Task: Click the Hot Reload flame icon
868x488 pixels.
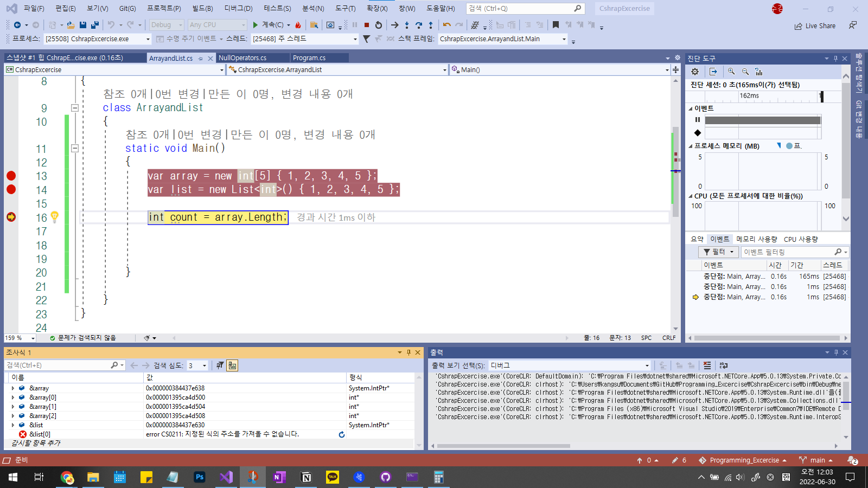Action: coord(298,25)
